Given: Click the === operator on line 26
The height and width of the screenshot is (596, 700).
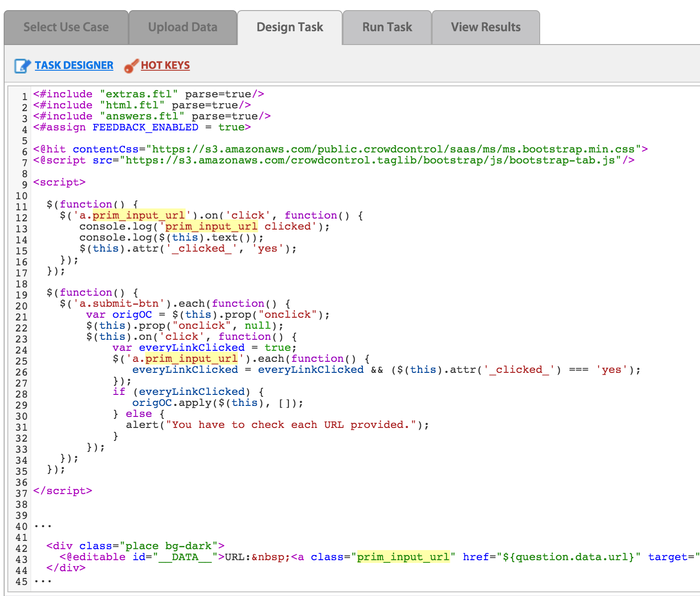Looking at the screenshot, I should tap(578, 370).
